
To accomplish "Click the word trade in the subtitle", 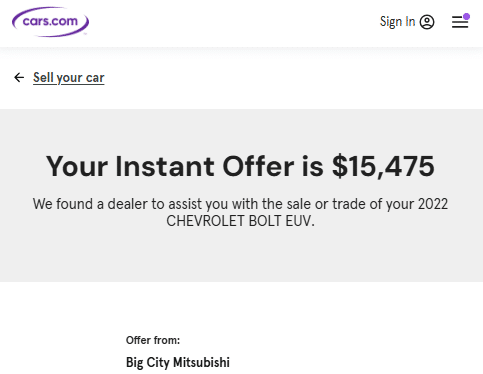I will (x=349, y=204).
